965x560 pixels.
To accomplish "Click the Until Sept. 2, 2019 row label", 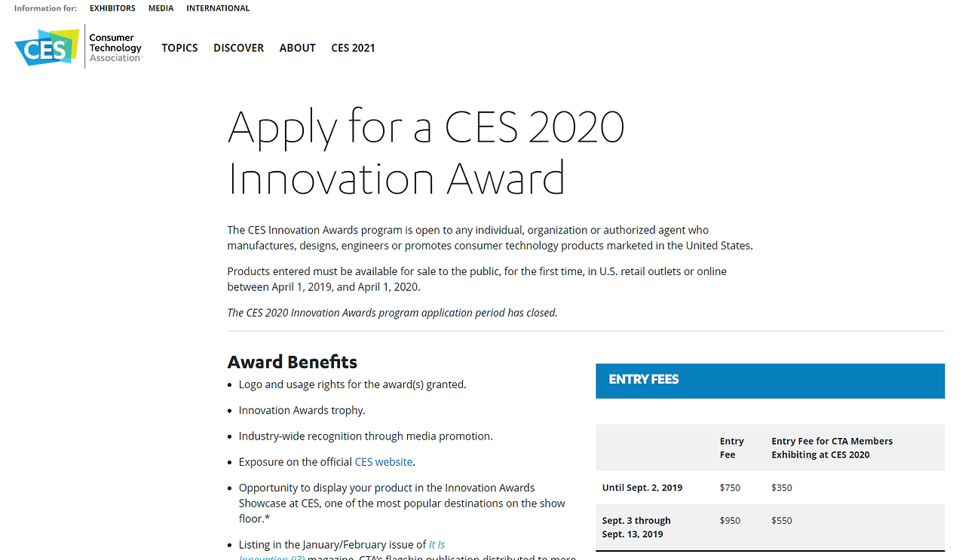I will tap(642, 488).
